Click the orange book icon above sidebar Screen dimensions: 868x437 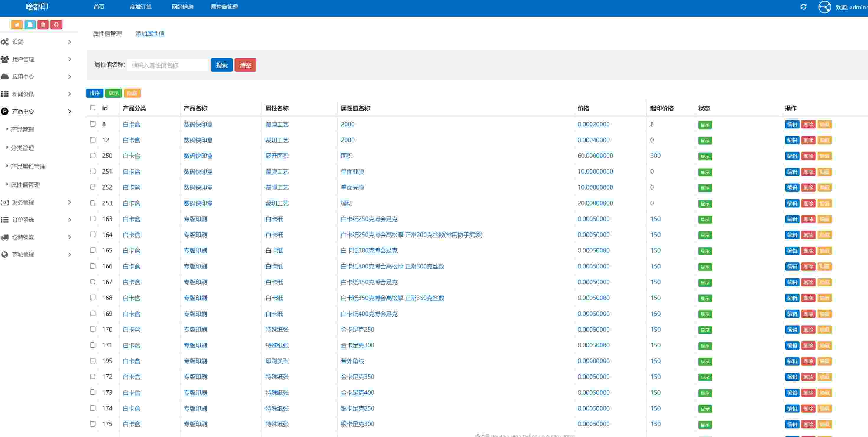17,25
